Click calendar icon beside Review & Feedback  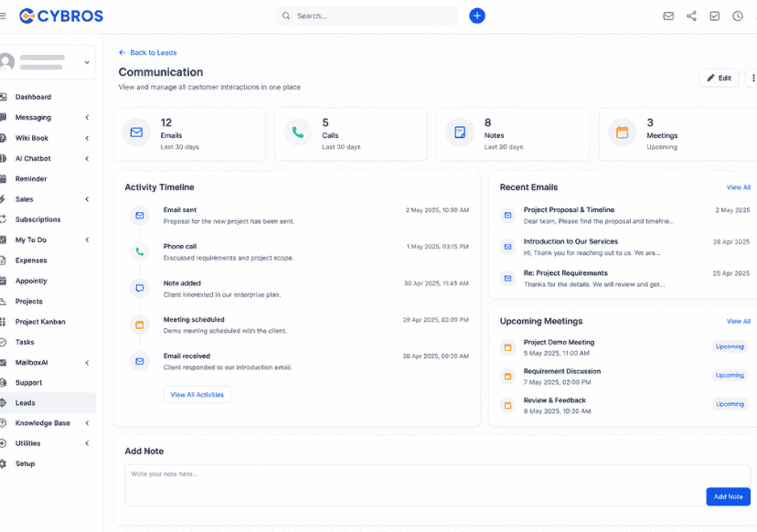pyautogui.click(x=508, y=405)
